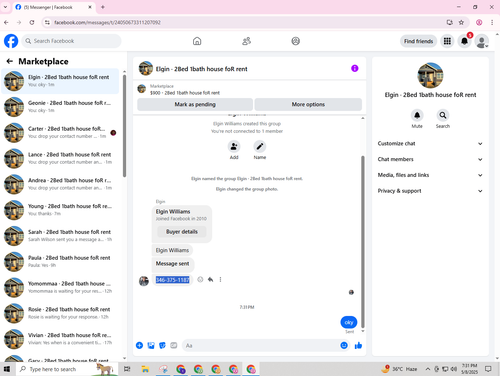500x376 pixels.
Task: Click the Windows taskbar search box
Action: 67,369
